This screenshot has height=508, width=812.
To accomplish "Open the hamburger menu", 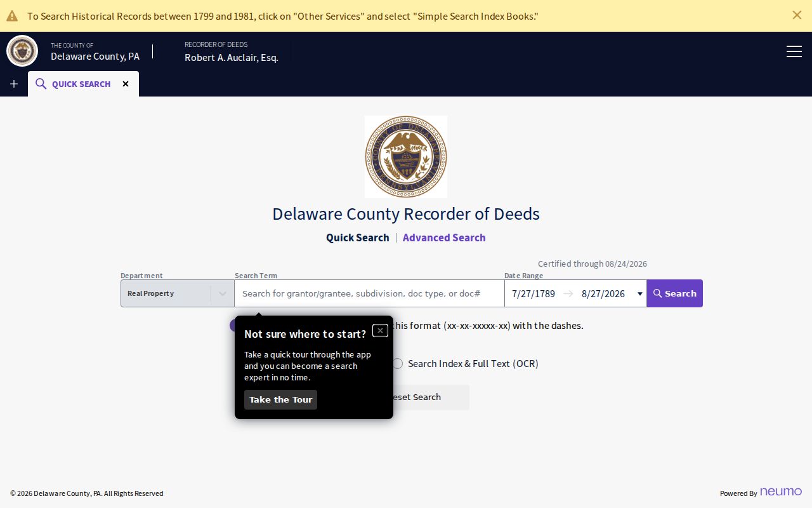I will 794,51.
